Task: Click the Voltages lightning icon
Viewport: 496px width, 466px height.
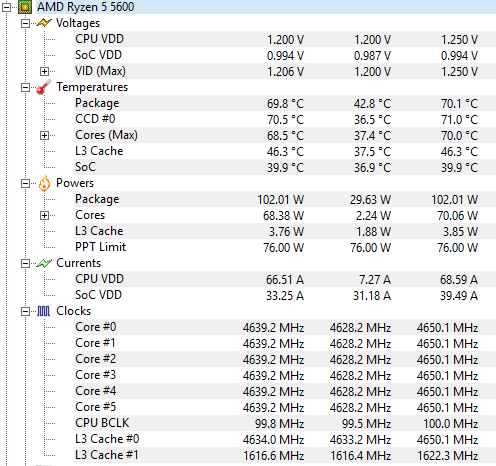Action: pyautogui.click(x=44, y=23)
